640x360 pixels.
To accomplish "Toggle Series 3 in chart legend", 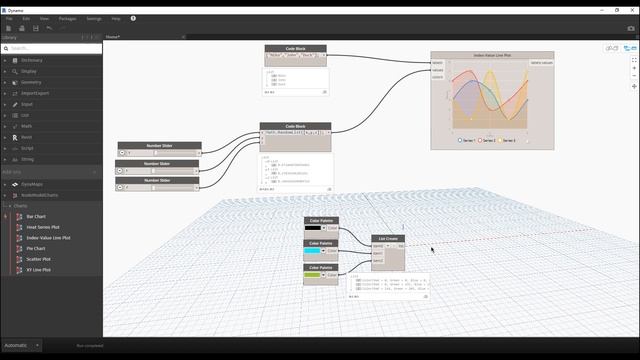I will tap(507, 140).
